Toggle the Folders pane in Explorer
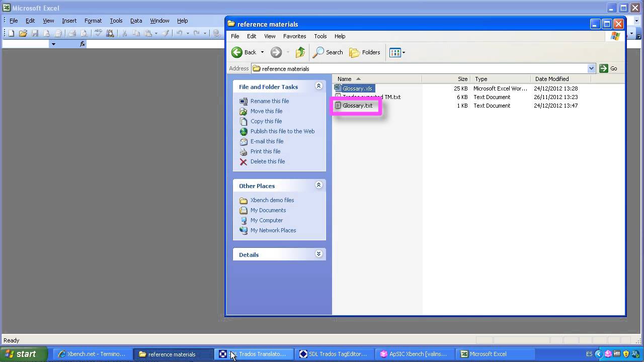The width and height of the screenshot is (644, 362). click(x=365, y=52)
